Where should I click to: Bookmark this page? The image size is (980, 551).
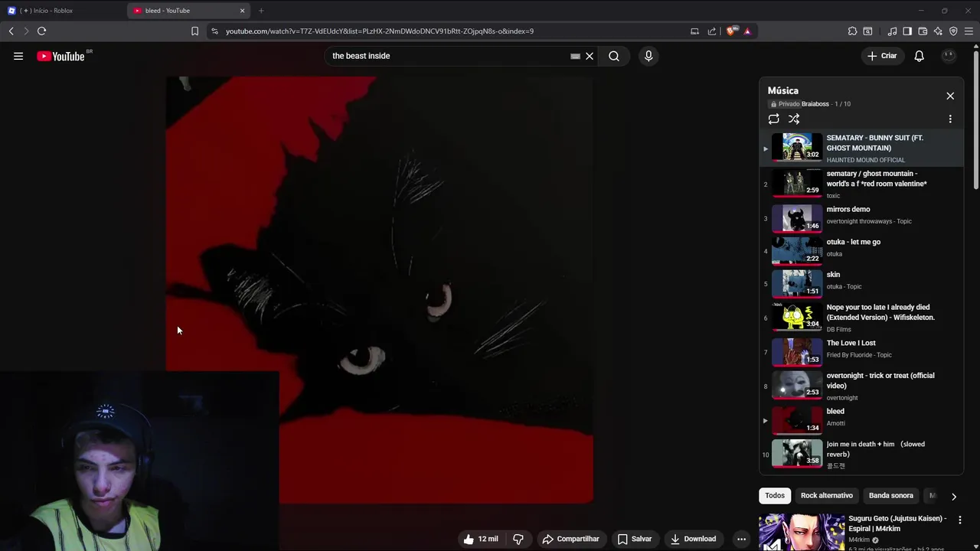tap(194, 31)
